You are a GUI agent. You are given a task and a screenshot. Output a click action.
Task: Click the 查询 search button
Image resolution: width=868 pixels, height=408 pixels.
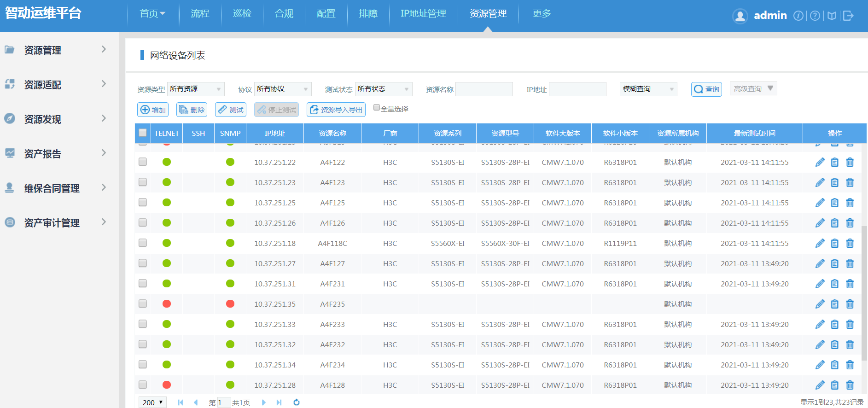[x=706, y=89]
